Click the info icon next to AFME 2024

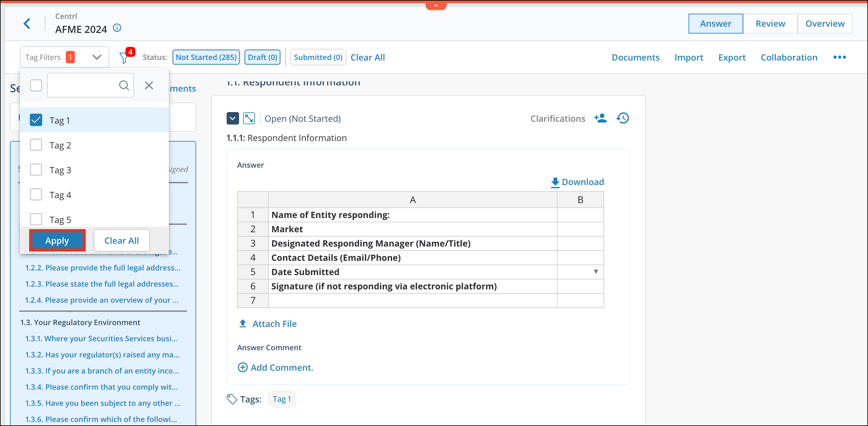(117, 28)
